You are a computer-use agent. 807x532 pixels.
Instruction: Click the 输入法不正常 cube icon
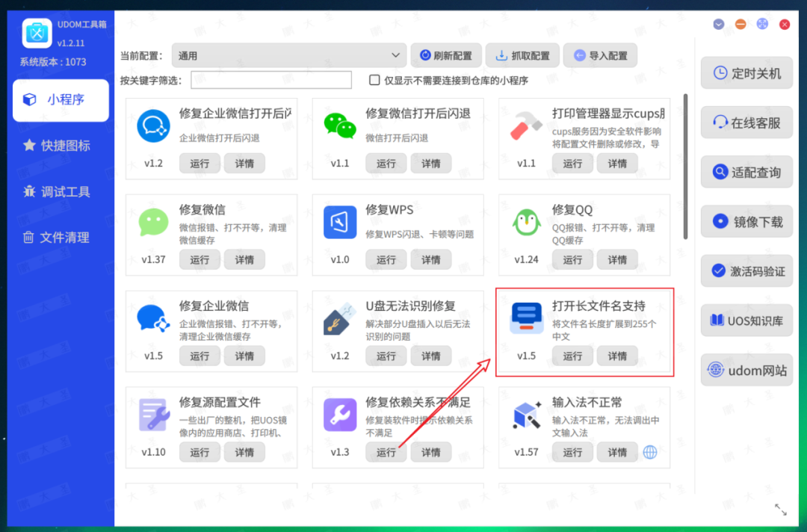(526, 415)
